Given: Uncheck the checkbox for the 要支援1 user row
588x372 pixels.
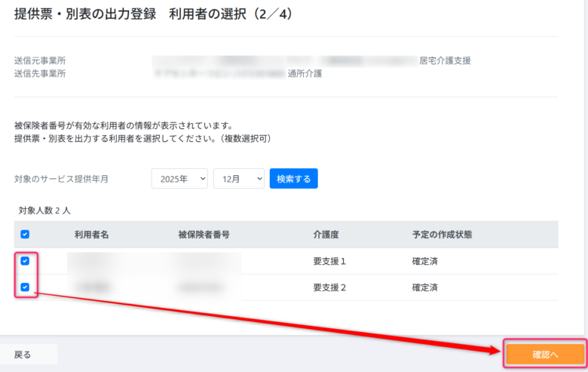Looking at the screenshot, I should coord(25,261).
